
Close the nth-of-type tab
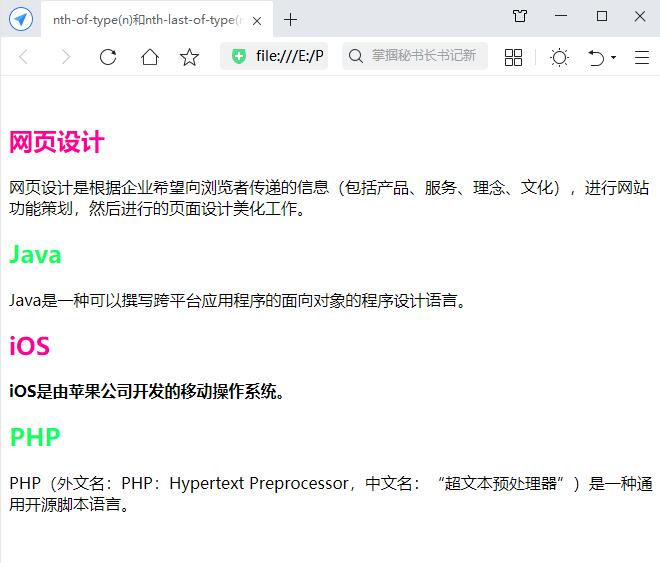coord(257,21)
